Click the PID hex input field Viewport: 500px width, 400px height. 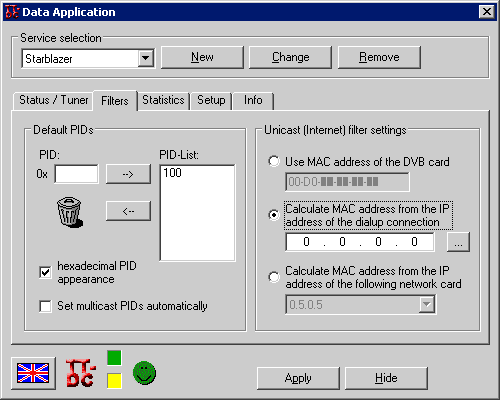pos(77,174)
